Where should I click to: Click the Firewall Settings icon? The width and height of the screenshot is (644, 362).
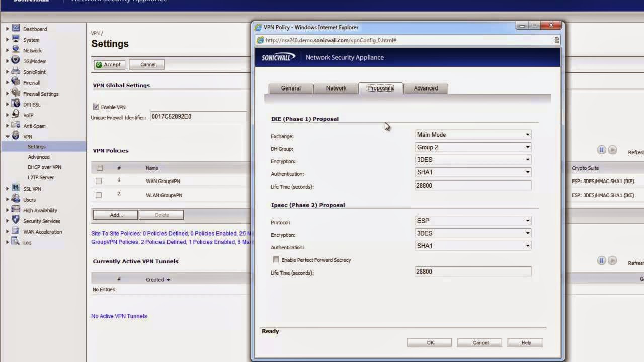16,94
